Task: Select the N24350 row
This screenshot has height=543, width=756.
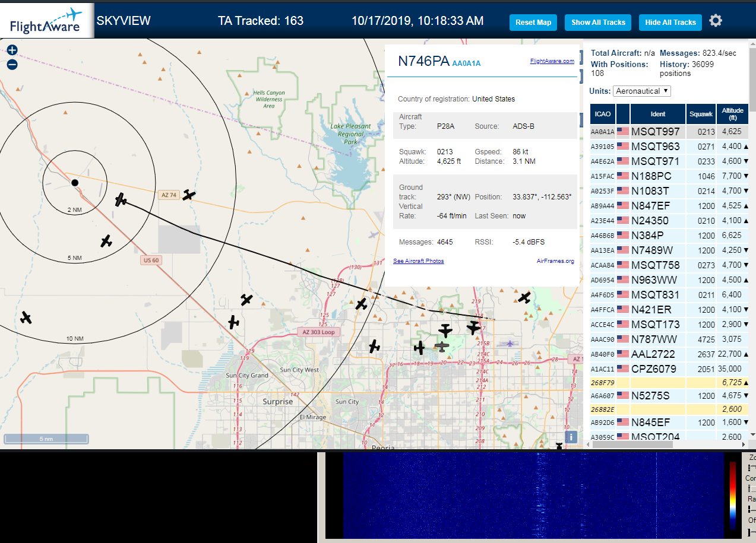Action: pyautogui.click(x=669, y=220)
